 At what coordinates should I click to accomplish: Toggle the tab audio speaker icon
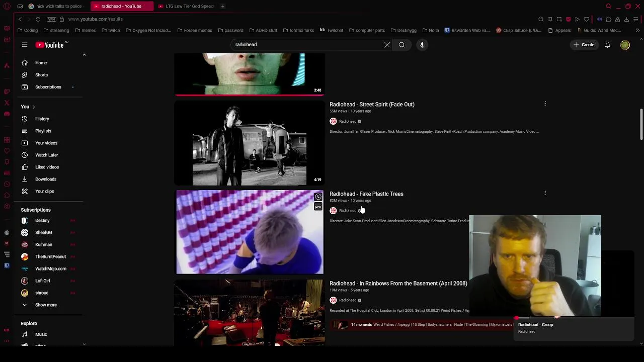tap(599, 19)
